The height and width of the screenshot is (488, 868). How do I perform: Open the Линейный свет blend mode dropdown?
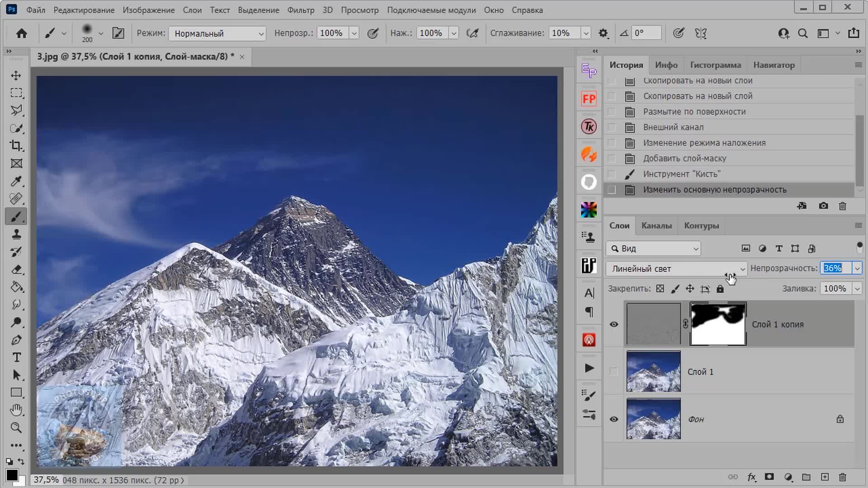(676, 269)
